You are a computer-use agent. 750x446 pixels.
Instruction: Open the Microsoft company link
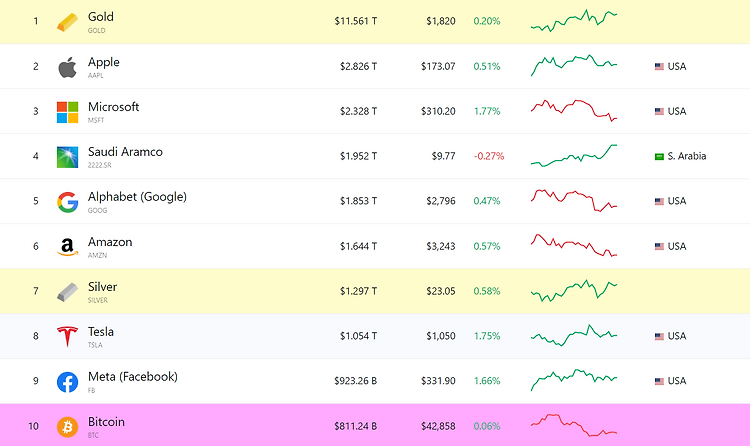point(113,107)
